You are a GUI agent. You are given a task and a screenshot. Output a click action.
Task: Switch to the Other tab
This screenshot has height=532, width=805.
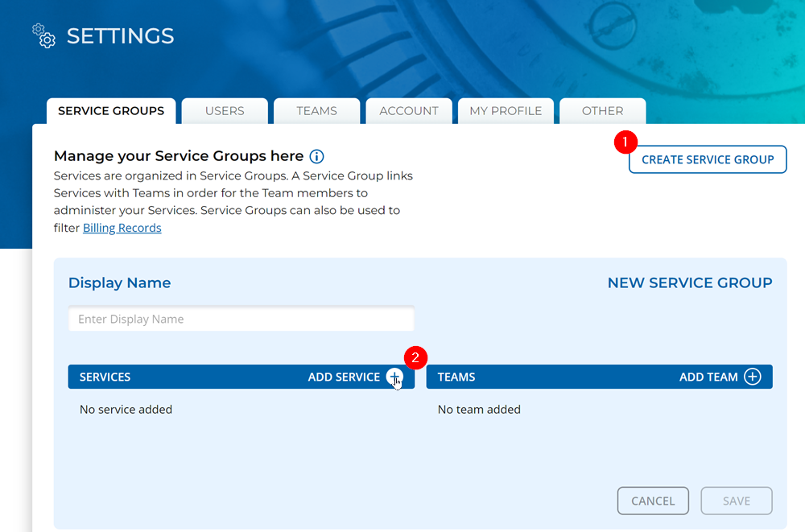coord(602,111)
